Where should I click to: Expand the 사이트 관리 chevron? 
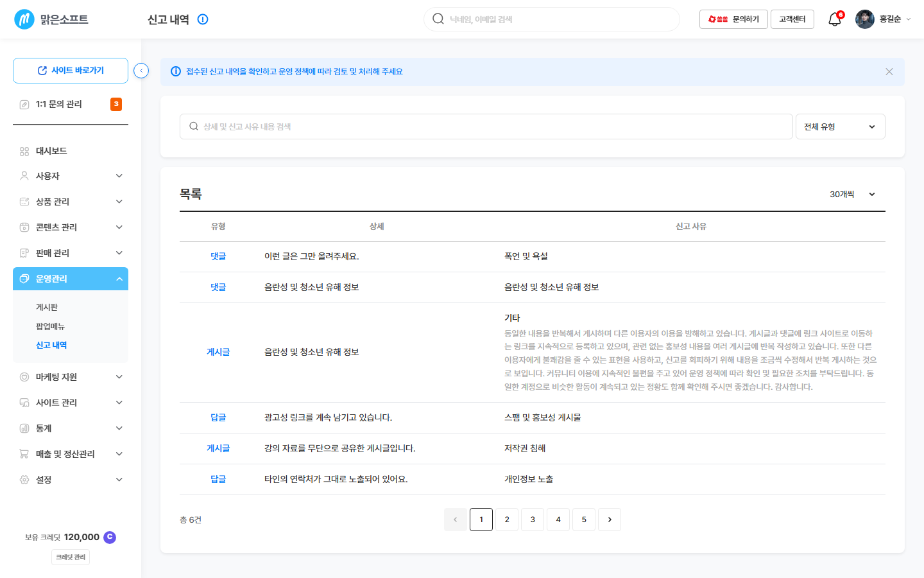coord(119,403)
